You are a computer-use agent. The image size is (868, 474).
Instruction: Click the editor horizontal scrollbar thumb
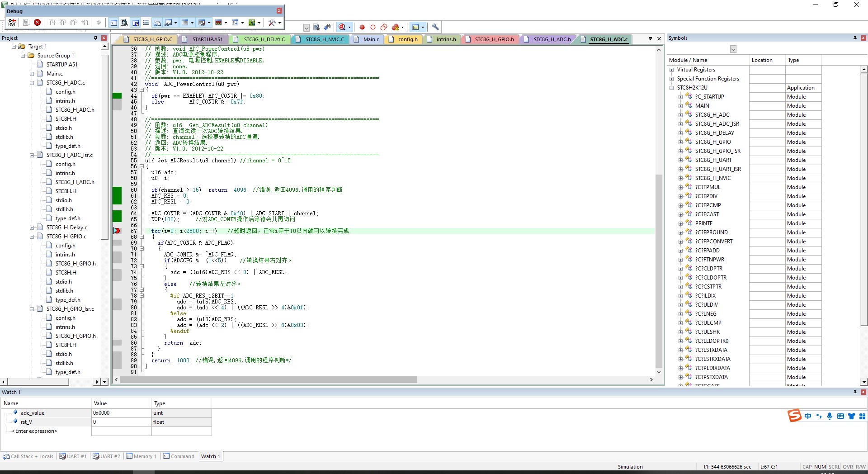click(x=269, y=380)
